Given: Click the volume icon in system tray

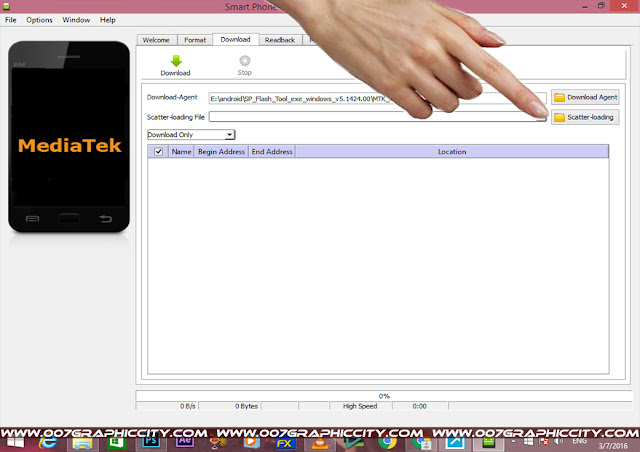Looking at the screenshot, I should pyautogui.click(x=558, y=442).
